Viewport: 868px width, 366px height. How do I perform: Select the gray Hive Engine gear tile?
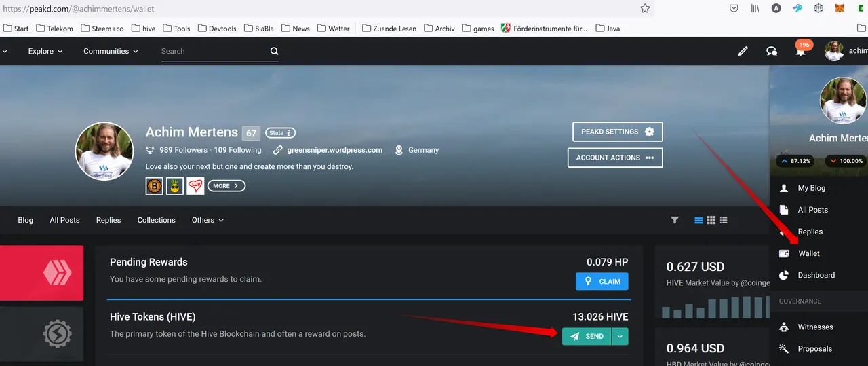pos(41,334)
